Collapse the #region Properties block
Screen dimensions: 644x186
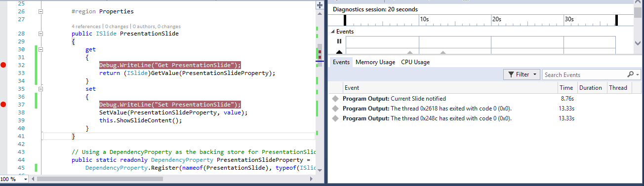click(x=41, y=11)
